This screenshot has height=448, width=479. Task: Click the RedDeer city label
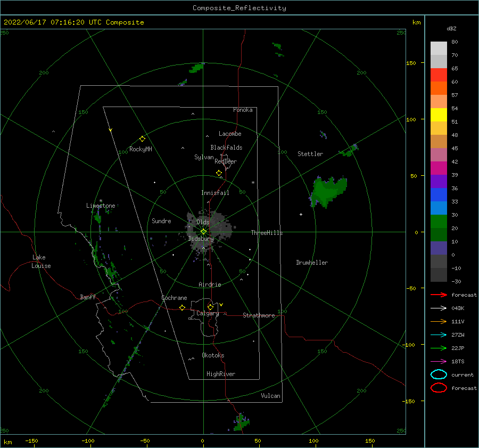[x=226, y=161]
